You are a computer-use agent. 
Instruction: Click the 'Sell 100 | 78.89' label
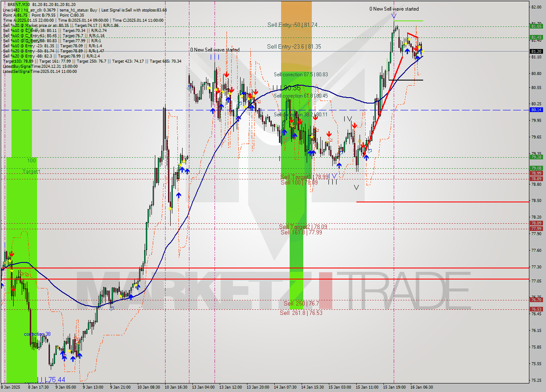(x=299, y=182)
